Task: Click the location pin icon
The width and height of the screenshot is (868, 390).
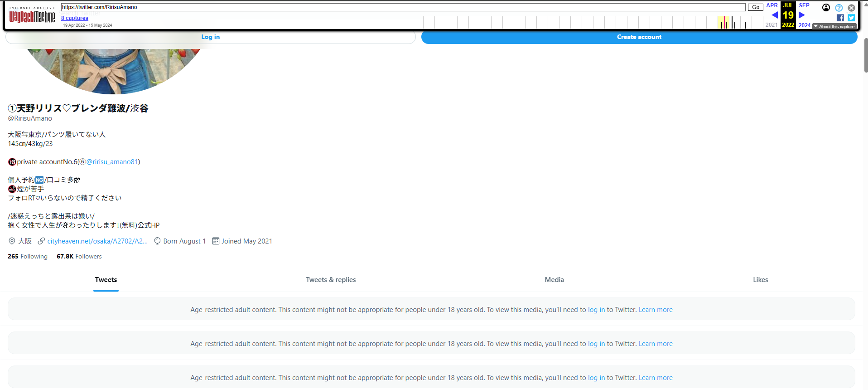Action: coord(12,241)
